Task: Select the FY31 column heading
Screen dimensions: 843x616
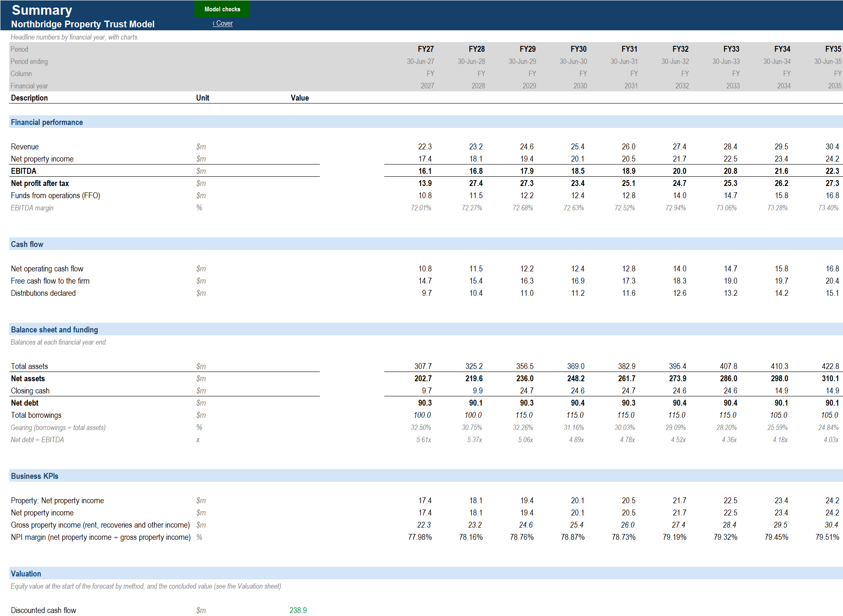Action: point(629,49)
